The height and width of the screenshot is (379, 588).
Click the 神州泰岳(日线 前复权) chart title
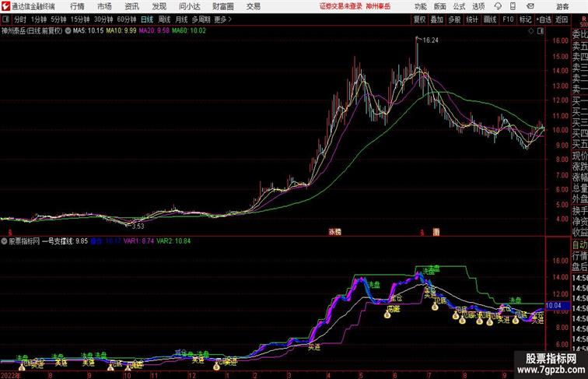(x=32, y=31)
